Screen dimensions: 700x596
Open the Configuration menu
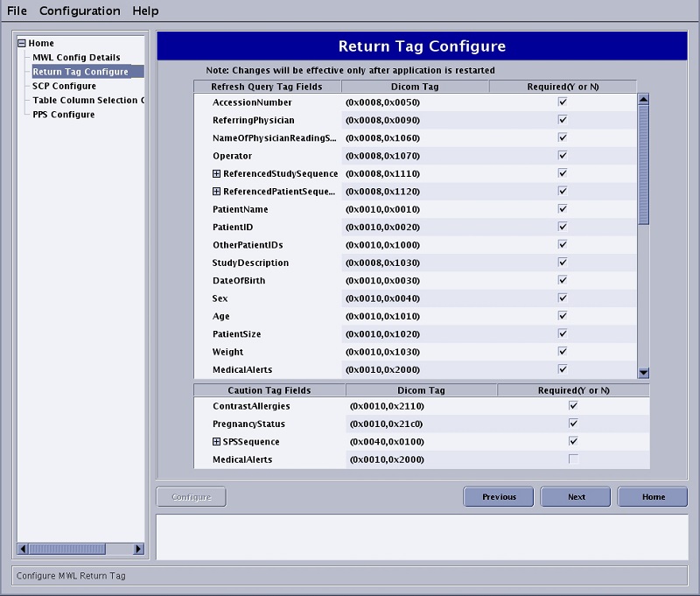tap(80, 11)
